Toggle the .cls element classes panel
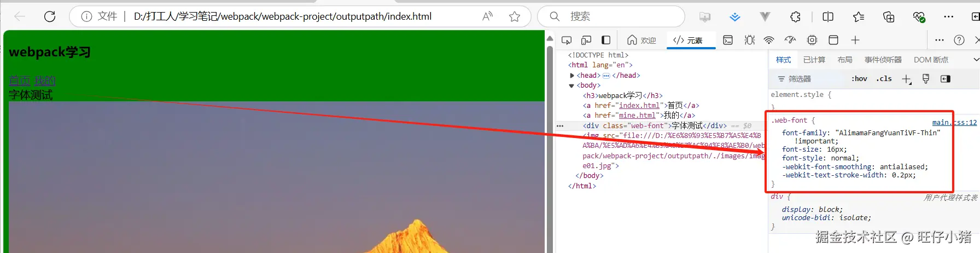The width and height of the screenshot is (980, 253). [884, 79]
